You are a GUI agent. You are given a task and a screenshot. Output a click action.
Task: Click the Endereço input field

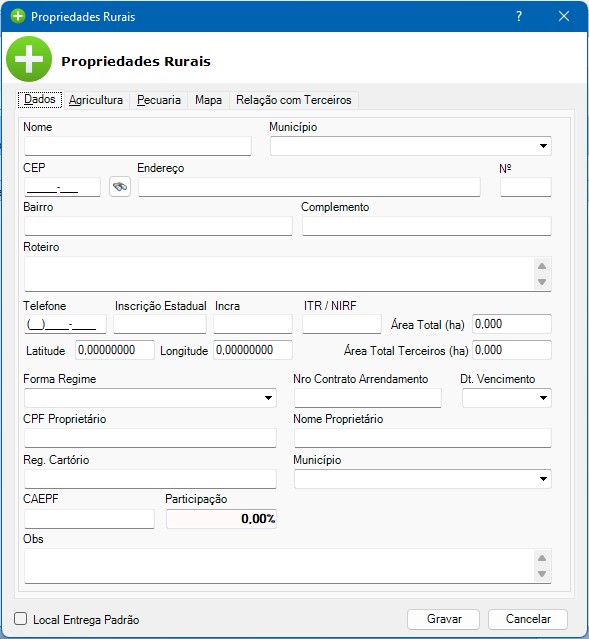coord(309,187)
